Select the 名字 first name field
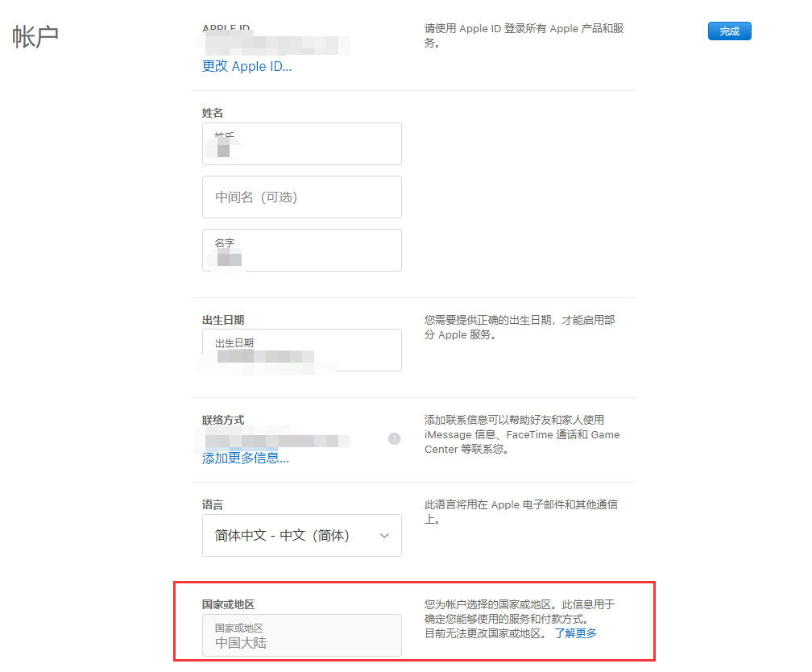Viewport: 812px width, 672px height. point(301,251)
